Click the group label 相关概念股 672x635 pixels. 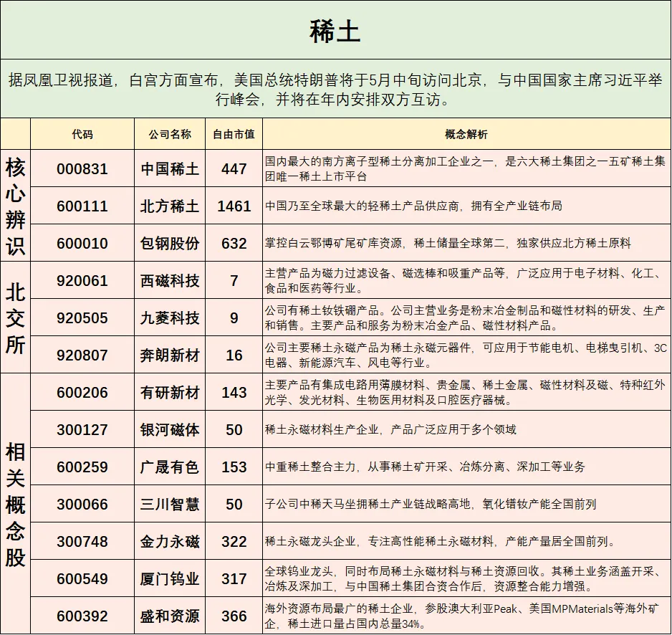[x=16, y=505]
